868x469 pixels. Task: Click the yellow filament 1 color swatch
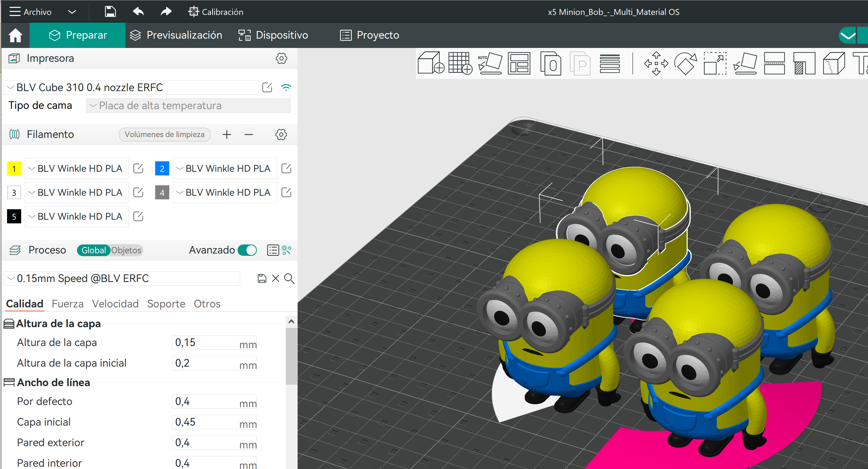14,168
